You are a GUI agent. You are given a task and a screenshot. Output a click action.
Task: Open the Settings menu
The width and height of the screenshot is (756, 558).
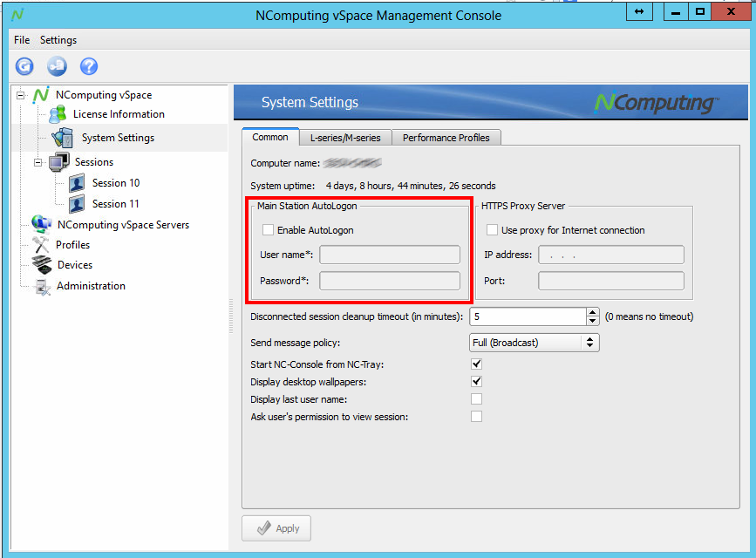click(x=58, y=40)
